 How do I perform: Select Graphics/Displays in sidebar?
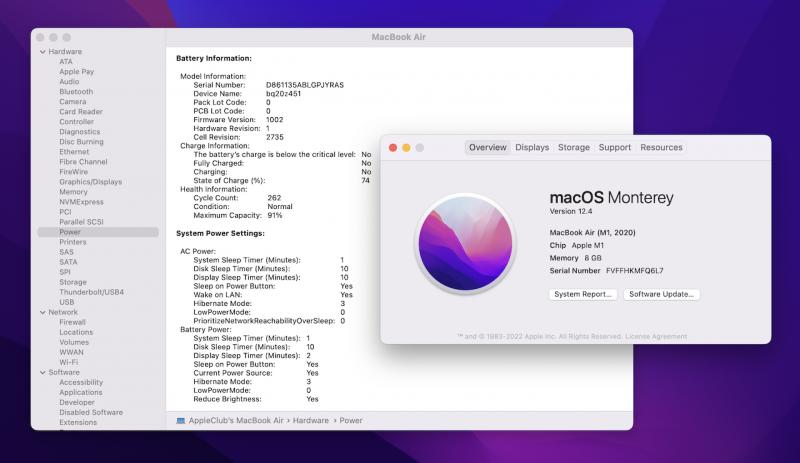[x=90, y=182]
